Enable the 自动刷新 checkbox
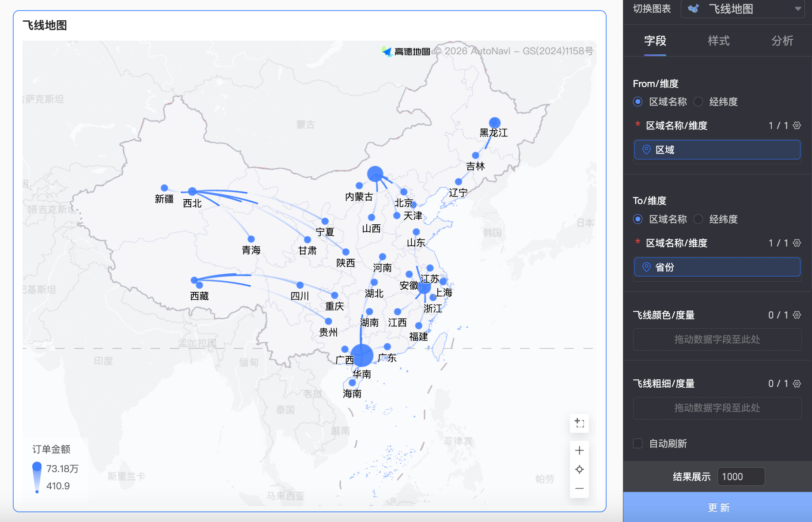The height and width of the screenshot is (522, 812). click(637, 443)
